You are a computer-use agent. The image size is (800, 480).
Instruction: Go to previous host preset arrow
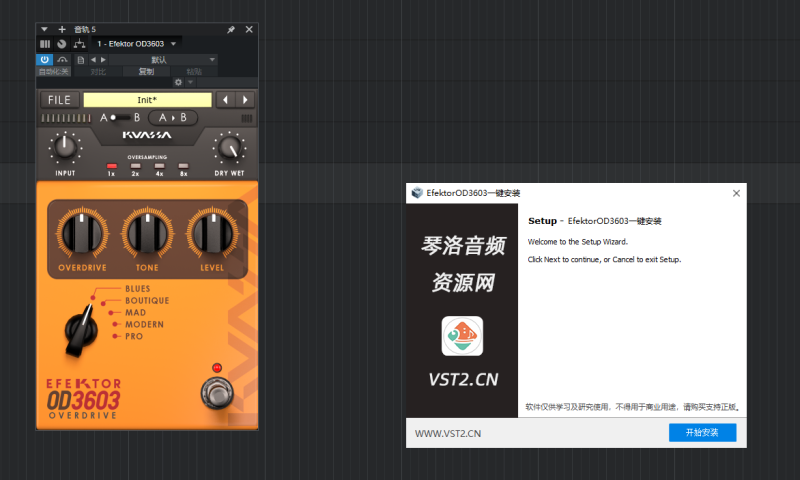(x=93, y=60)
